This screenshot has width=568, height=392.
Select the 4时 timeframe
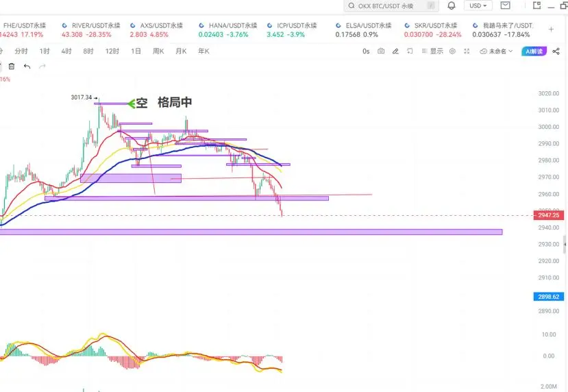[x=66, y=51]
